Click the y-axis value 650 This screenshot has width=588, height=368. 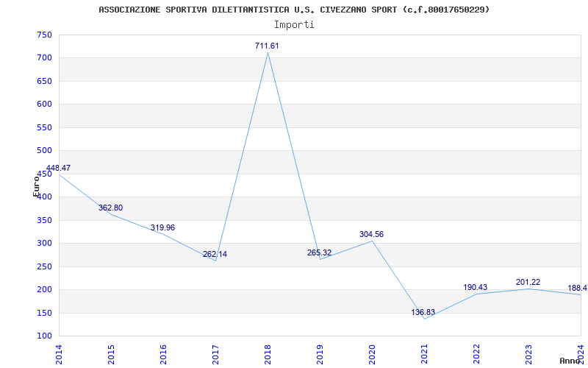click(x=44, y=81)
